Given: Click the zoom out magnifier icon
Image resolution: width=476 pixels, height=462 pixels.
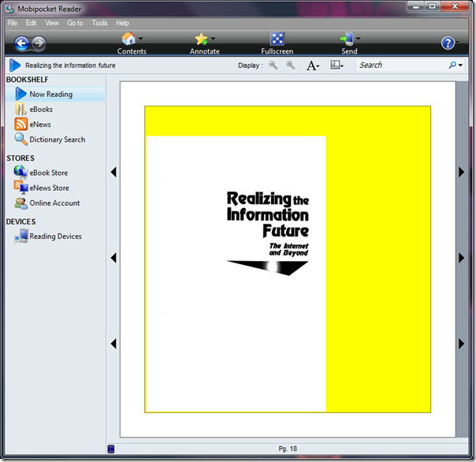Looking at the screenshot, I should [x=273, y=65].
